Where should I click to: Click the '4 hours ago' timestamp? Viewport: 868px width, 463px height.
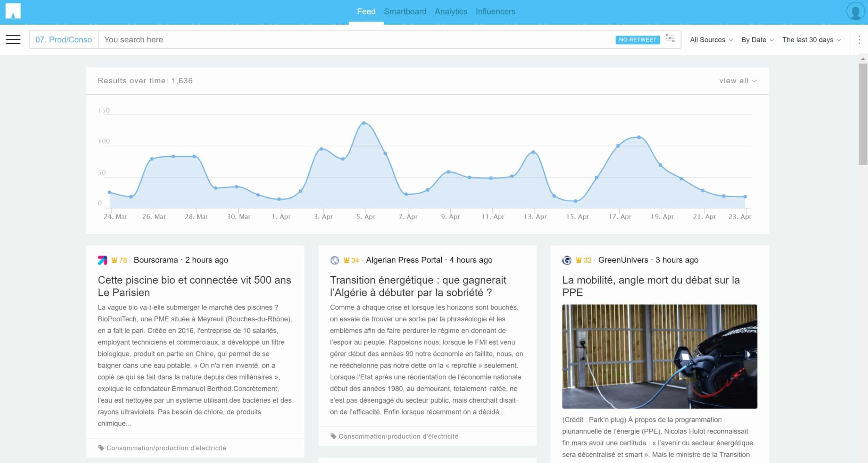pos(471,260)
